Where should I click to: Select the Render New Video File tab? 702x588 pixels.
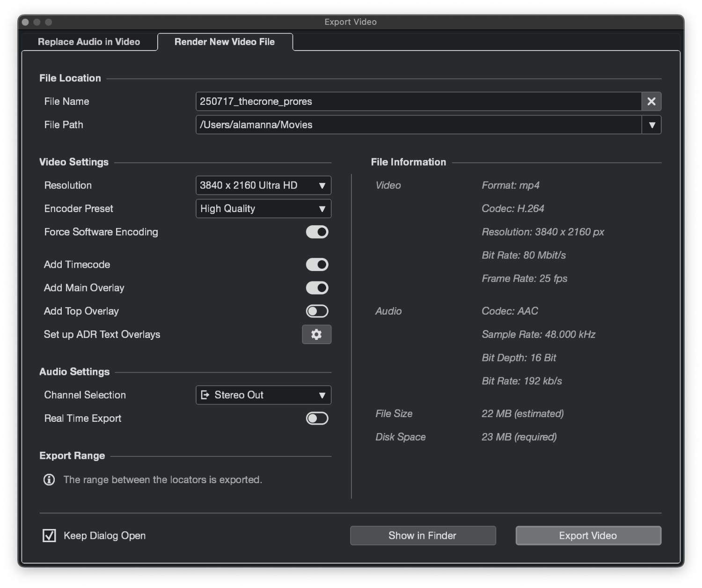pos(225,42)
